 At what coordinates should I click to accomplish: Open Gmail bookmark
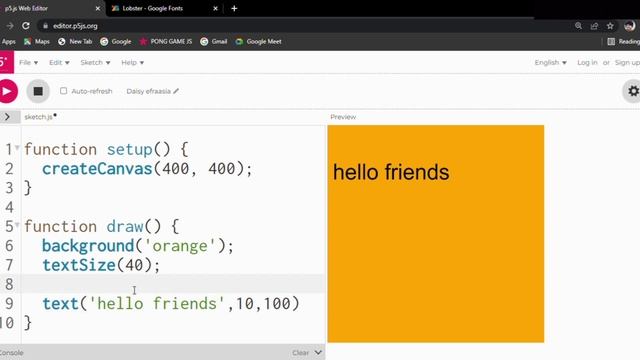[x=214, y=42]
